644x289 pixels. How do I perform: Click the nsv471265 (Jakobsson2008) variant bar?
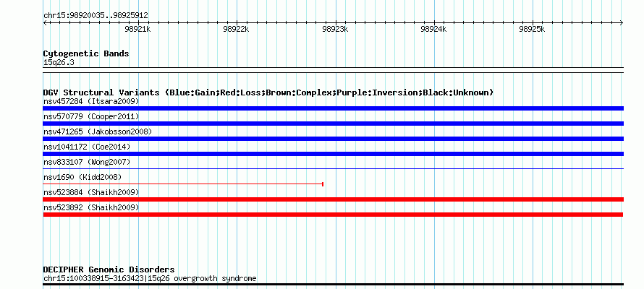pyautogui.click(x=333, y=139)
